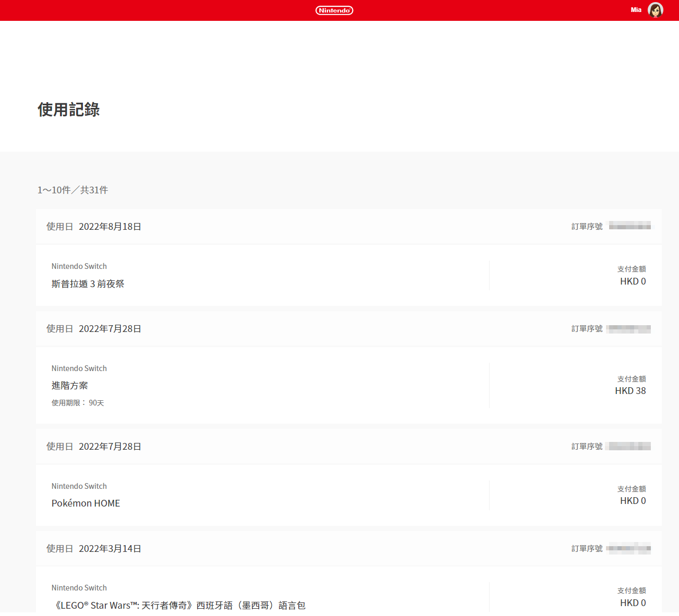Click the Nintendo Switch label above 進階方案

(x=79, y=368)
